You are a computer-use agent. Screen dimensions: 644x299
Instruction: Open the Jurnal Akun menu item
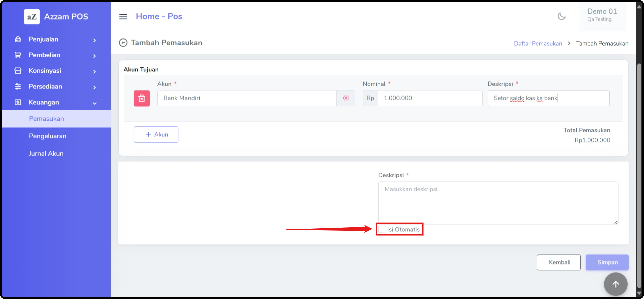46,153
